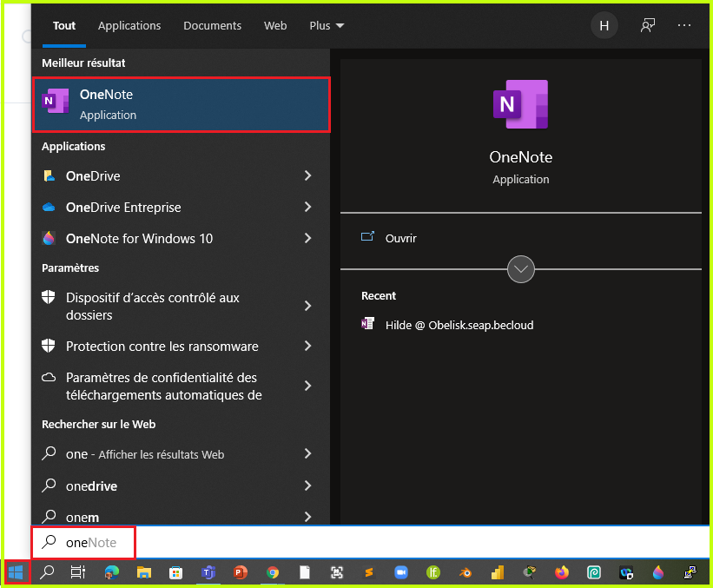Open the colorful droplet taskbar icon
This screenshot has height=588, width=713.
pyautogui.click(x=658, y=572)
